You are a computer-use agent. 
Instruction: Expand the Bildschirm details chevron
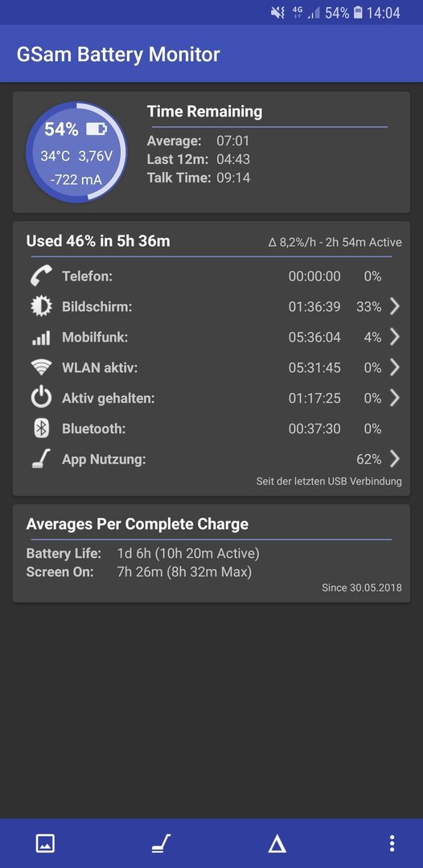click(394, 306)
